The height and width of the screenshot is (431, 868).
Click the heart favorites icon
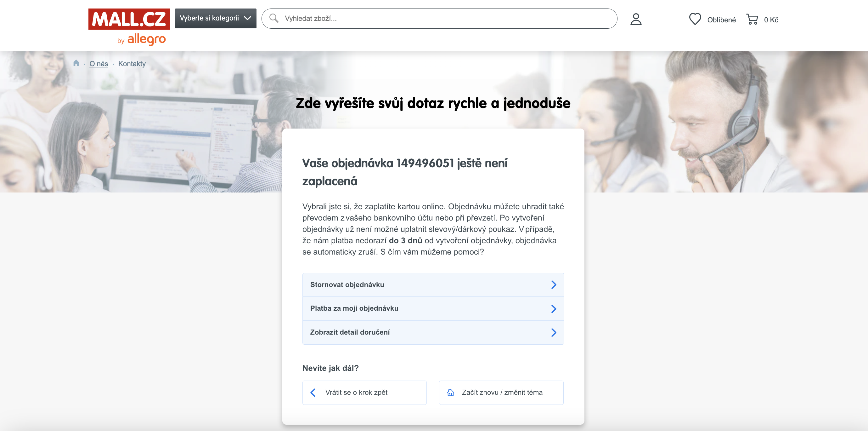[x=695, y=19]
